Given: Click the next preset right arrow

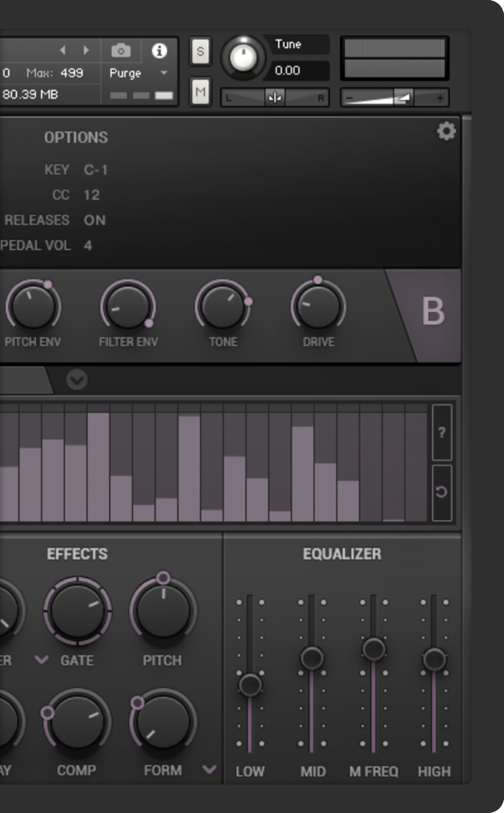Looking at the screenshot, I should coord(86,50).
